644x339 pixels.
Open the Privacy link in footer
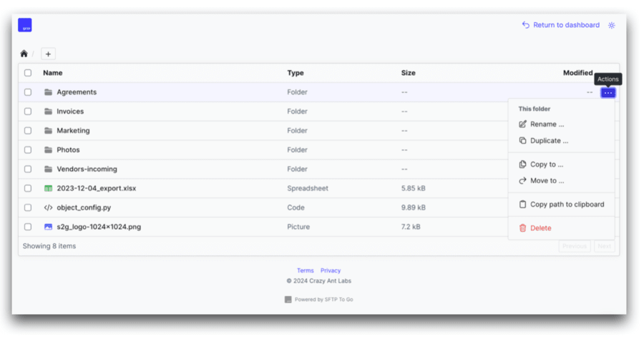(331, 271)
